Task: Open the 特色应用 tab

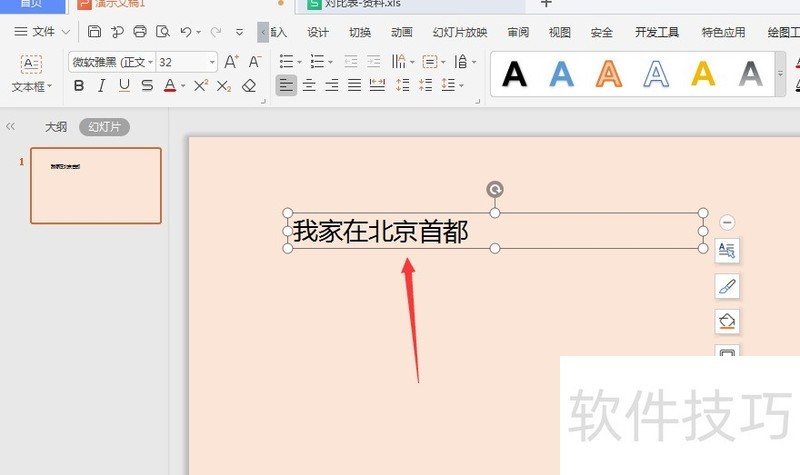Action: (x=723, y=32)
